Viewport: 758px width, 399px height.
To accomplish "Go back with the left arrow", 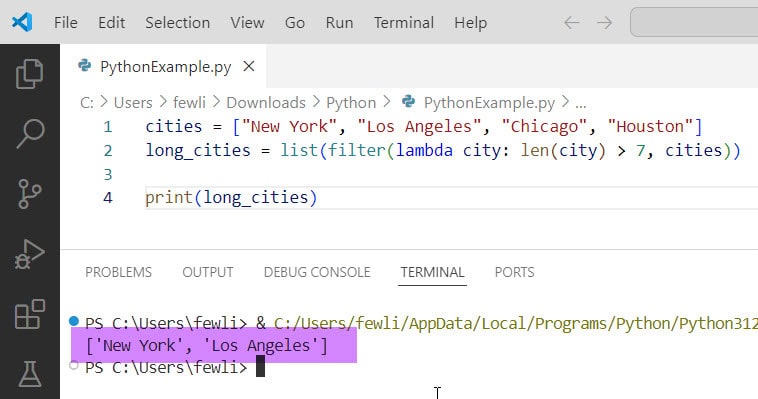I will 571,23.
